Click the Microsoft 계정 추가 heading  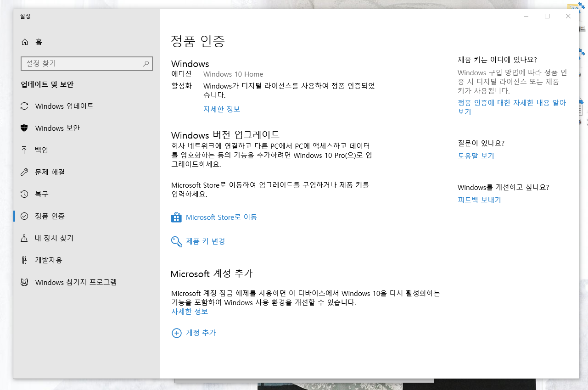(212, 274)
